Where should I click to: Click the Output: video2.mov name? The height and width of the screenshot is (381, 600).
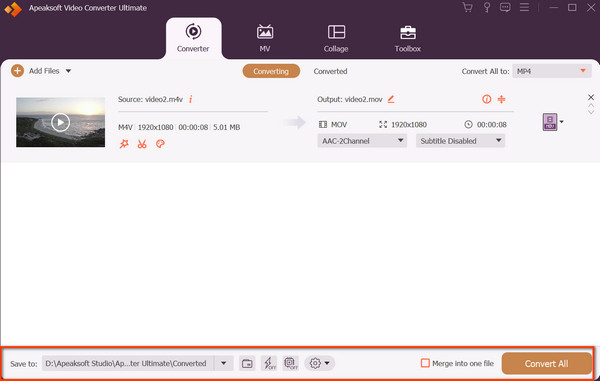[x=350, y=99]
